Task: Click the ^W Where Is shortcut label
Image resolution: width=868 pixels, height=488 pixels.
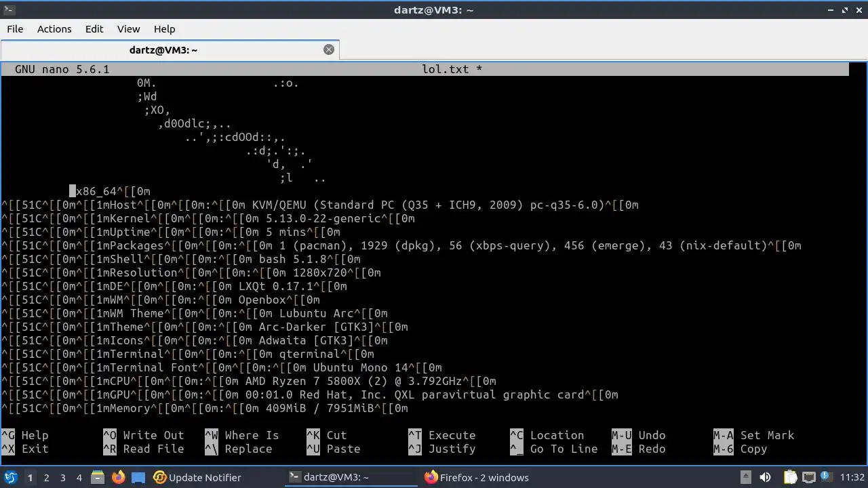Action: point(242,435)
